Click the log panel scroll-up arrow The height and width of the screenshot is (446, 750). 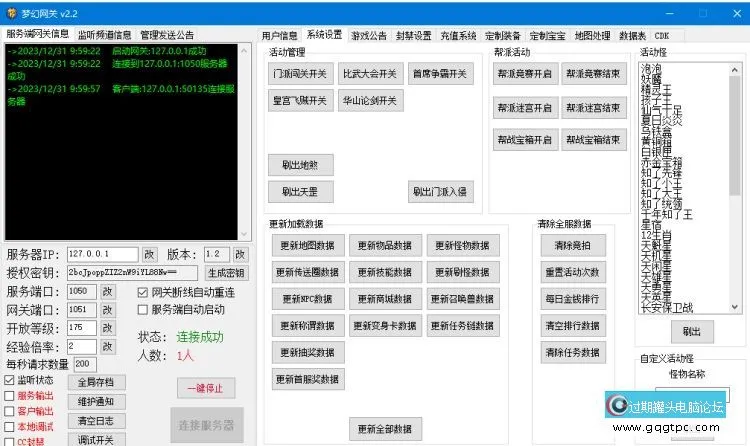click(x=244, y=50)
